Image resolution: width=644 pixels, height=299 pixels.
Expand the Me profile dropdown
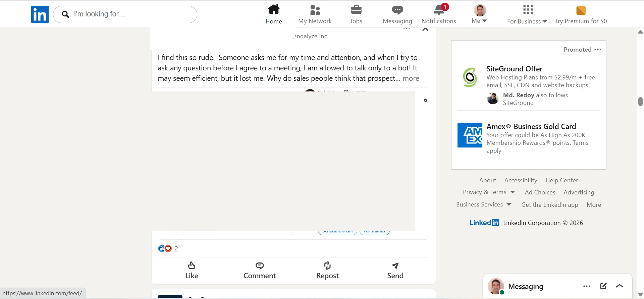coord(480,14)
